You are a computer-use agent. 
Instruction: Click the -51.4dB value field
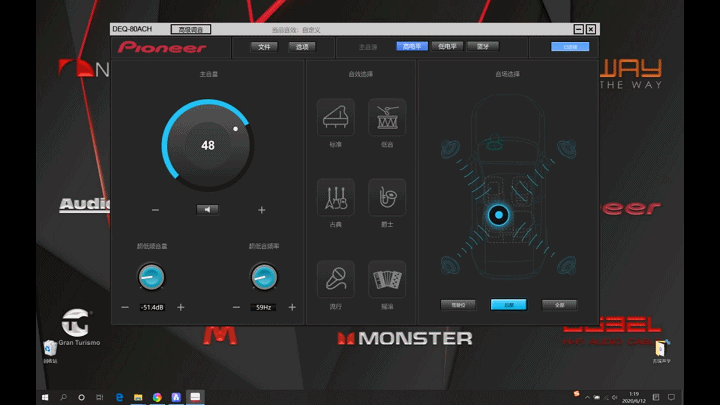pyautogui.click(x=152, y=307)
